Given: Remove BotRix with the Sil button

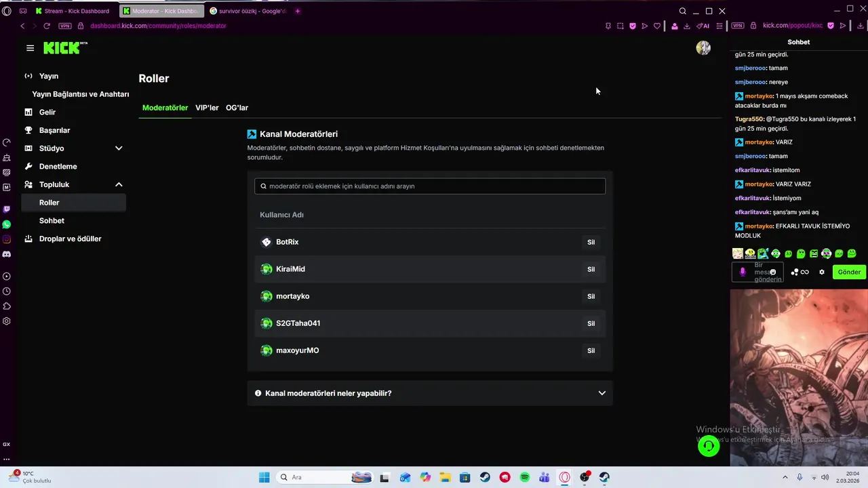Looking at the screenshot, I should (x=591, y=242).
